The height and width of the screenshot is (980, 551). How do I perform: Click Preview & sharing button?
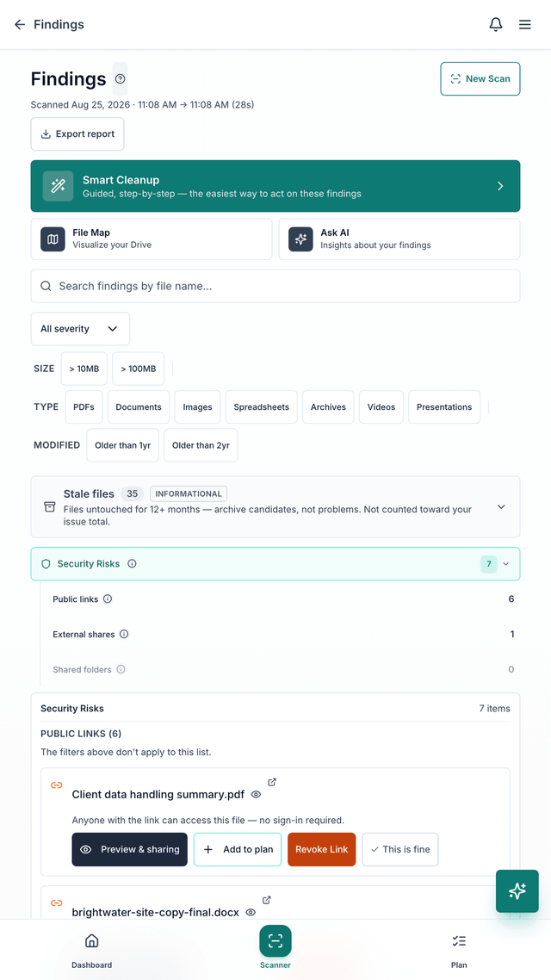pos(129,849)
